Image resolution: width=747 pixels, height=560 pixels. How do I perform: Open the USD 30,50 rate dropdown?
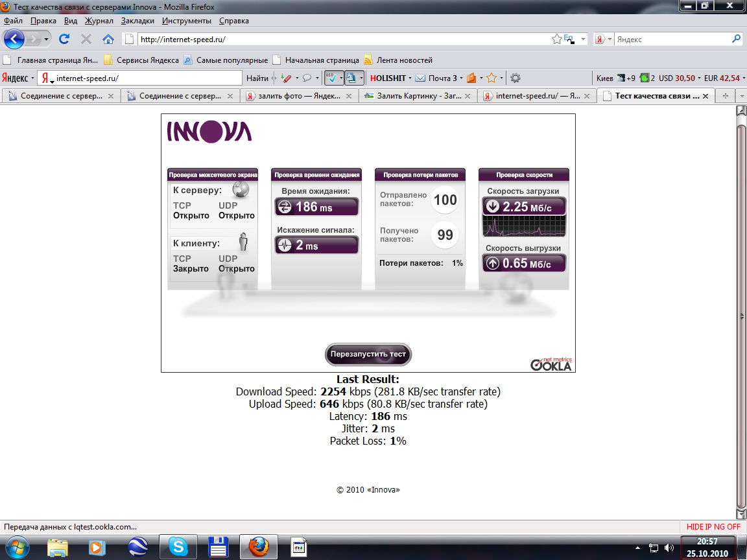680,78
